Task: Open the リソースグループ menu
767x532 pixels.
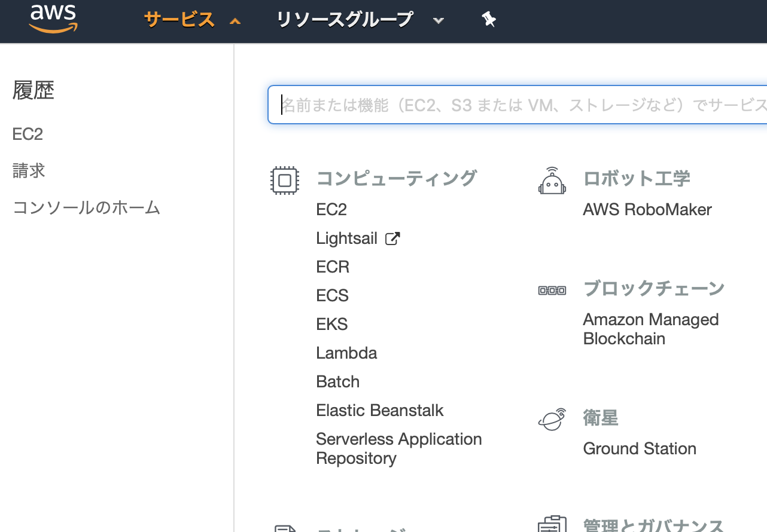Action: (345, 20)
